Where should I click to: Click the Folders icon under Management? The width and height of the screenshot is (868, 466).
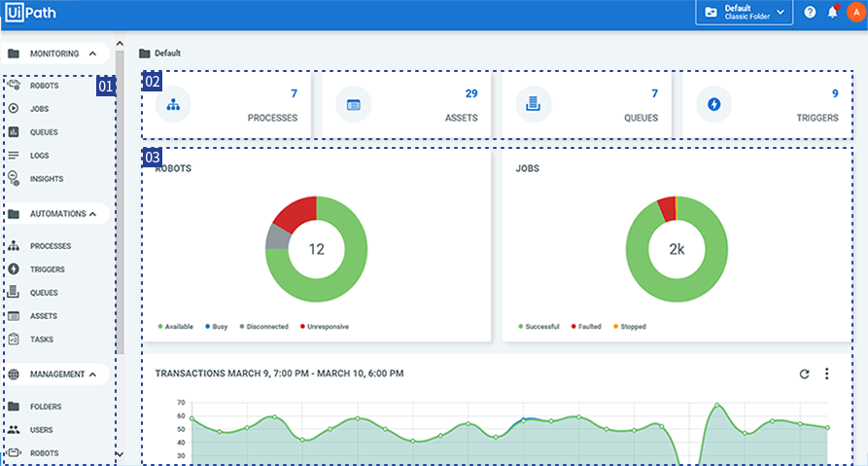tap(14, 406)
